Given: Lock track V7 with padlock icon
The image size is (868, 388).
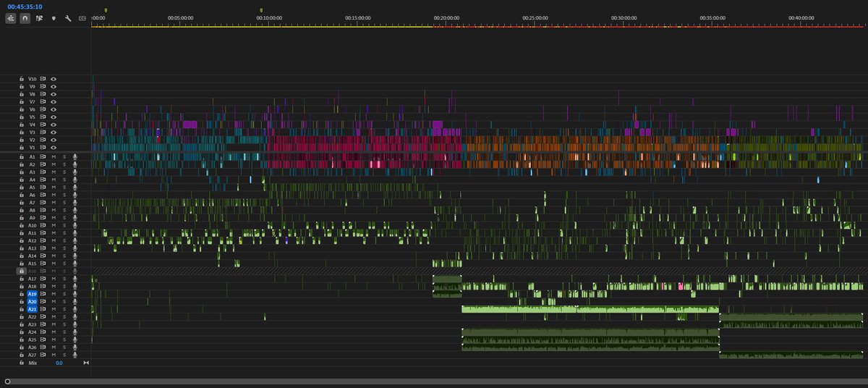Looking at the screenshot, I should 22,102.
